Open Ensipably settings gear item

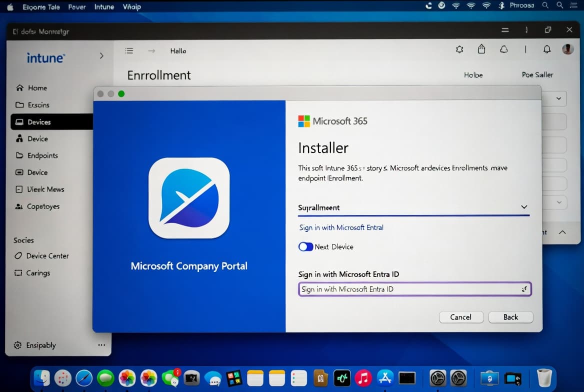coord(34,345)
